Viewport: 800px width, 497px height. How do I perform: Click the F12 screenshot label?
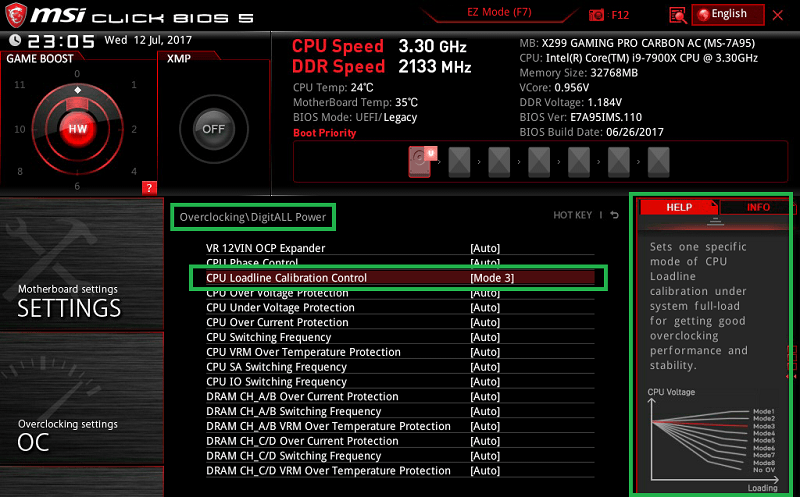620,15
